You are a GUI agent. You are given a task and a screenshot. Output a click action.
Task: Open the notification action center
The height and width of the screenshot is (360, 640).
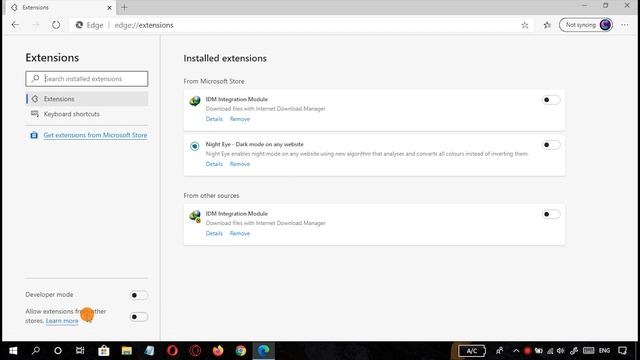click(x=622, y=351)
